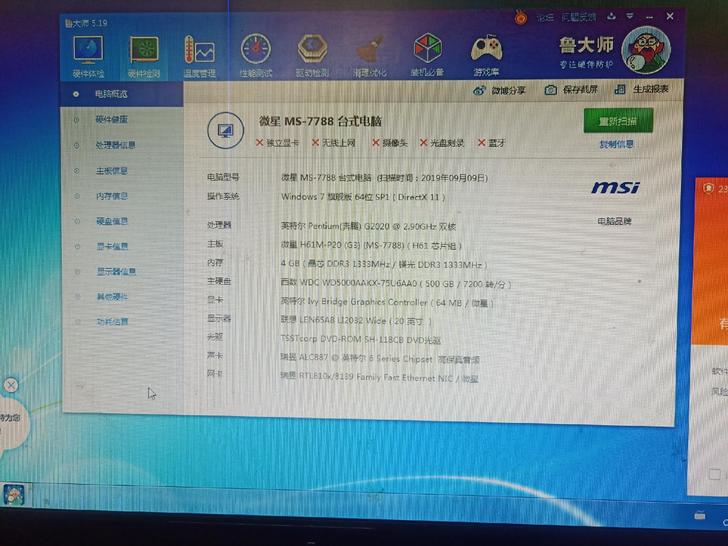
Task: Open 温度管理 temperature management icon
Action: tap(199, 56)
